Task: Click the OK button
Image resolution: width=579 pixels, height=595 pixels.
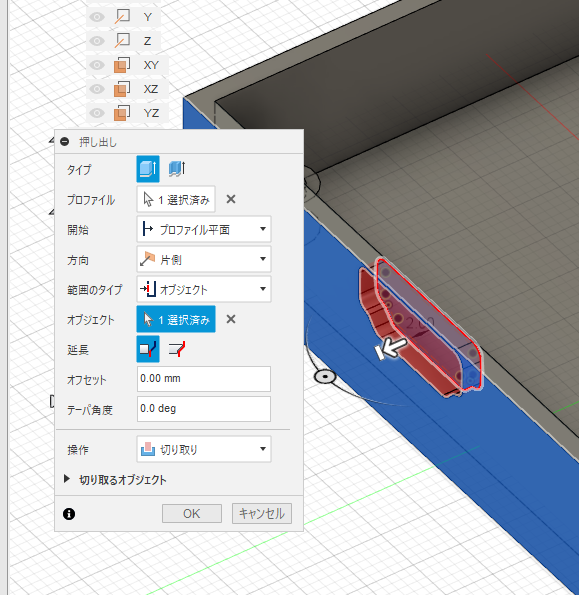Action: pyautogui.click(x=192, y=513)
